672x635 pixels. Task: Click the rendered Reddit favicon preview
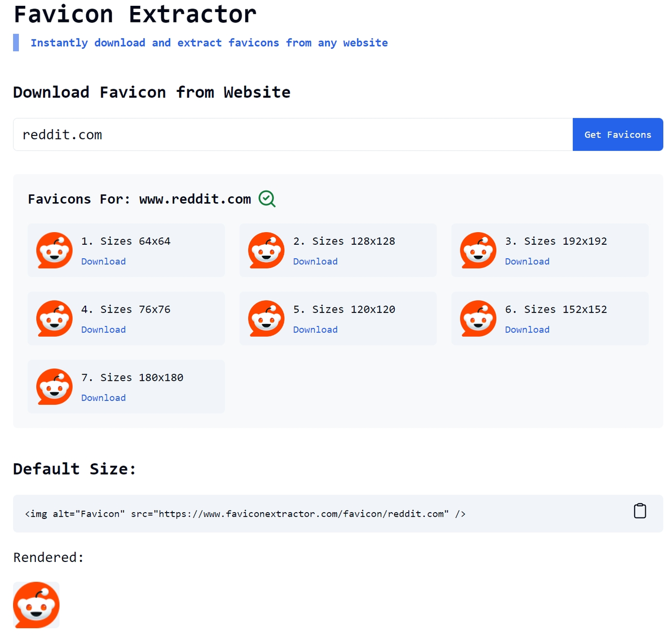pos(36,605)
